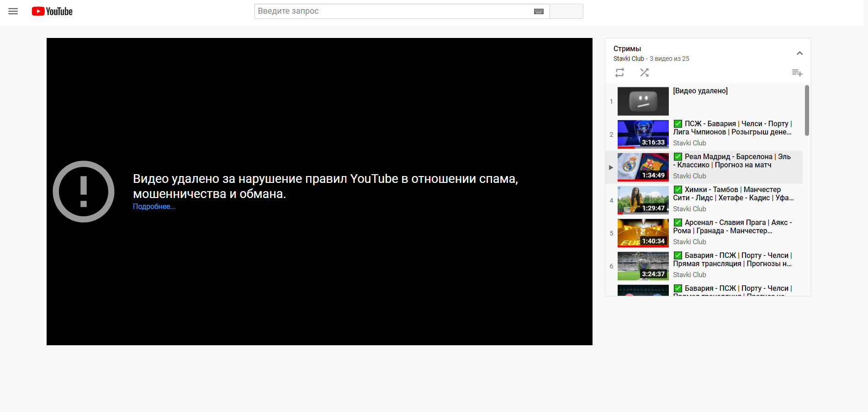Screen dimensions: 868x412
Task: Click the save playlist icon
Action: (797, 73)
